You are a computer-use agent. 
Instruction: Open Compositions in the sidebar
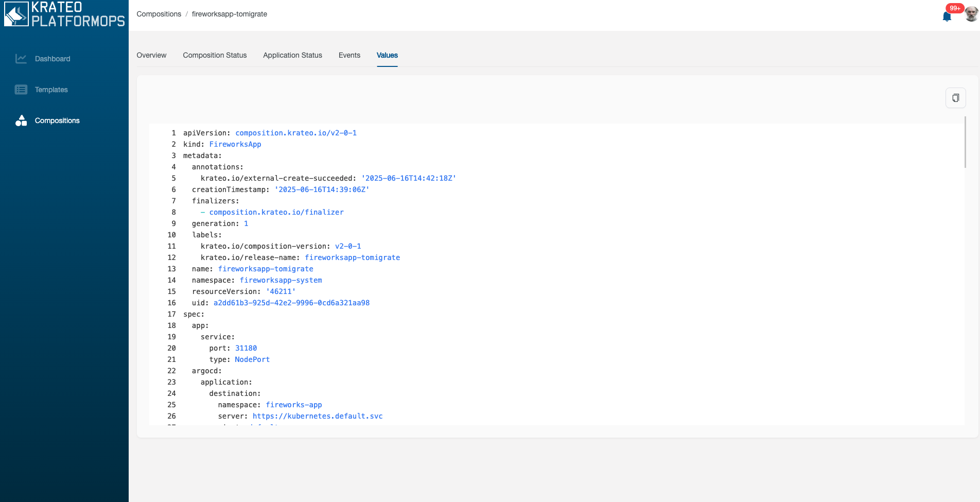pos(57,120)
